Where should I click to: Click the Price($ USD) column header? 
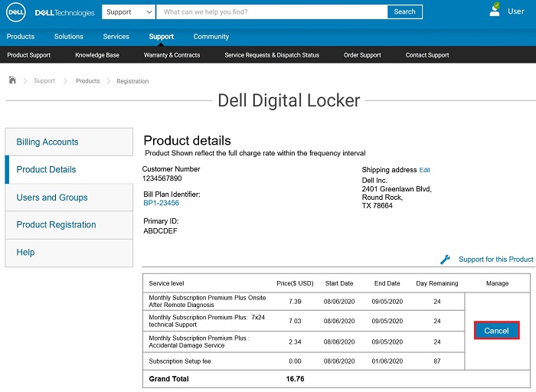coord(295,283)
